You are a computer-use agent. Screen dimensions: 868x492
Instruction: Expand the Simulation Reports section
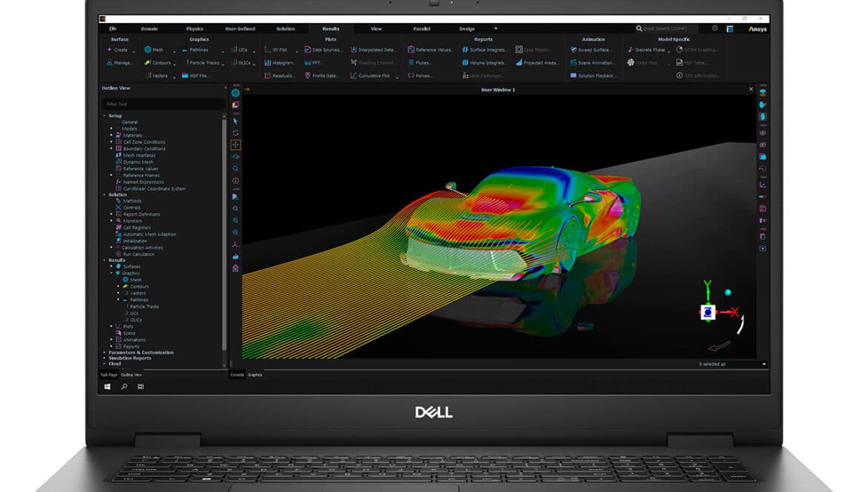(104, 358)
